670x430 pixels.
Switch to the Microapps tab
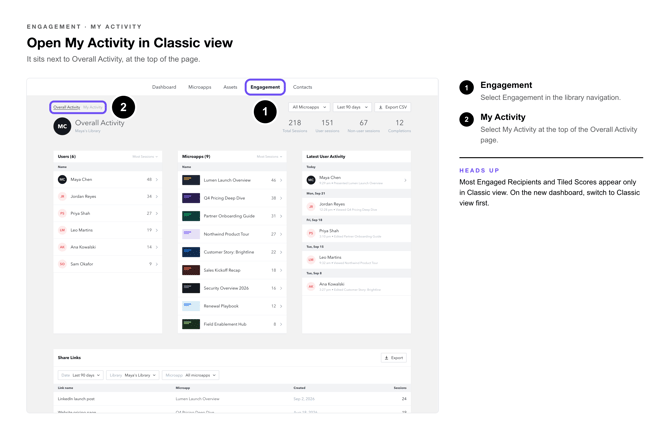tap(200, 87)
